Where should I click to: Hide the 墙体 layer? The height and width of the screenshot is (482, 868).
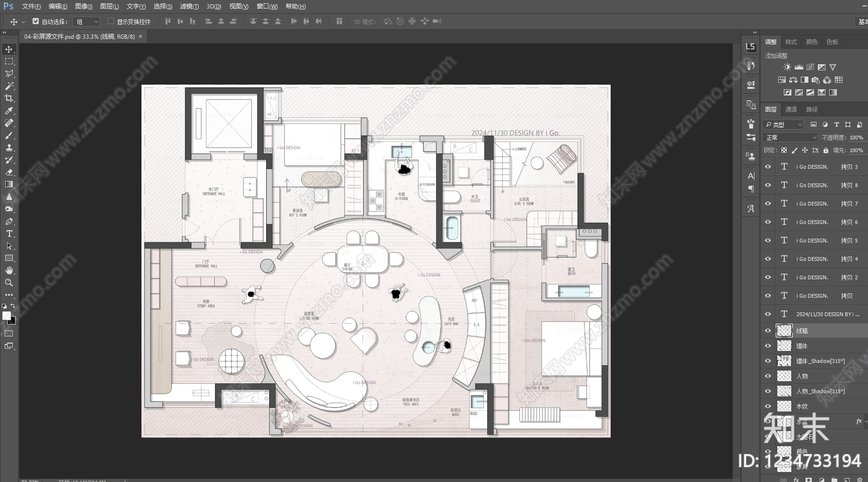click(768, 345)
